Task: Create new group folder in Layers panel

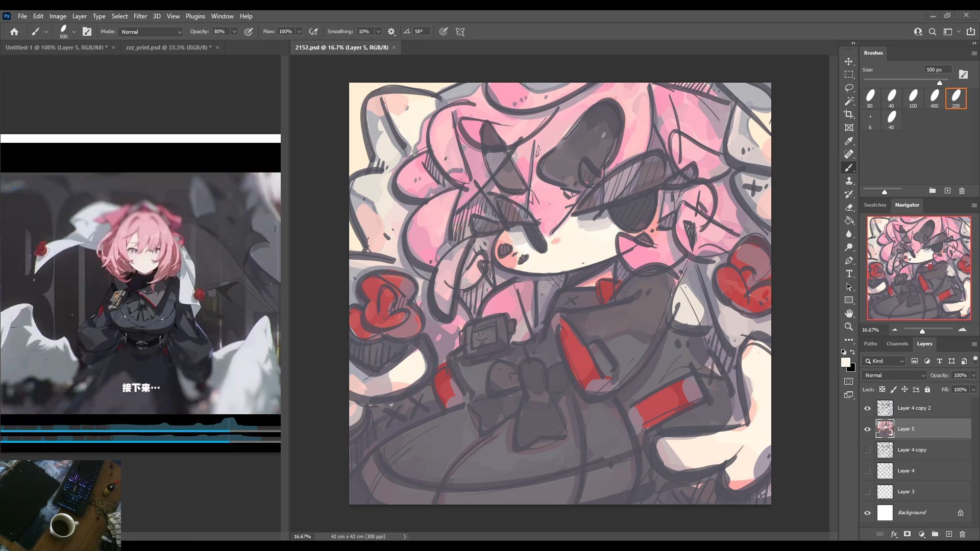Action: click(935, 534)
